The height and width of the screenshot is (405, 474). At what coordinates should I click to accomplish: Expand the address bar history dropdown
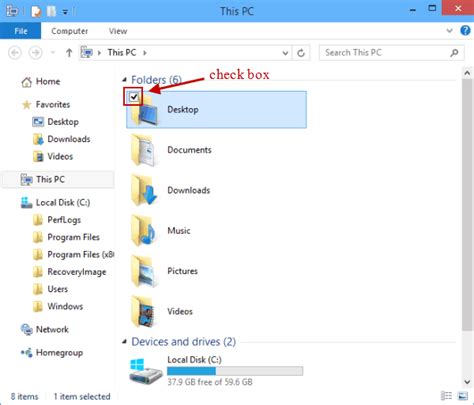(x=285, y=53)
